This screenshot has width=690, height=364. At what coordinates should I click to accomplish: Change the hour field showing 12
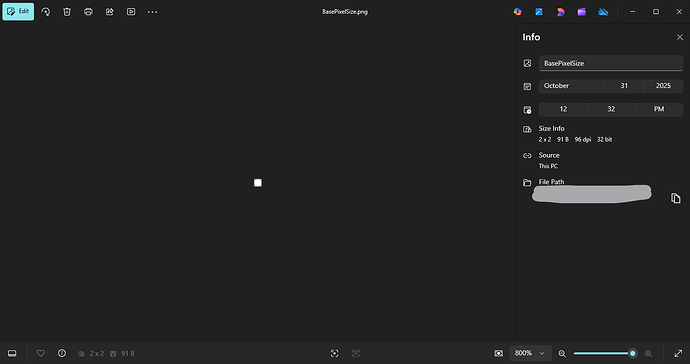[x=563, y=109]
